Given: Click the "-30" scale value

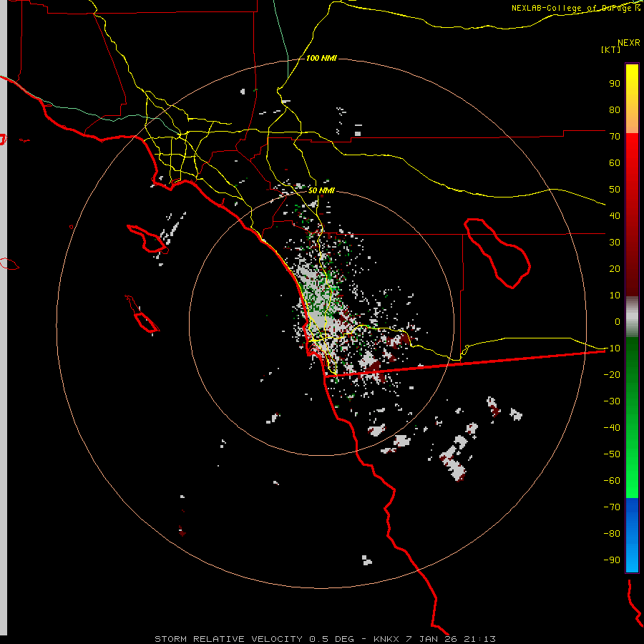Looking at the screenshot, I should click(612, 401).
